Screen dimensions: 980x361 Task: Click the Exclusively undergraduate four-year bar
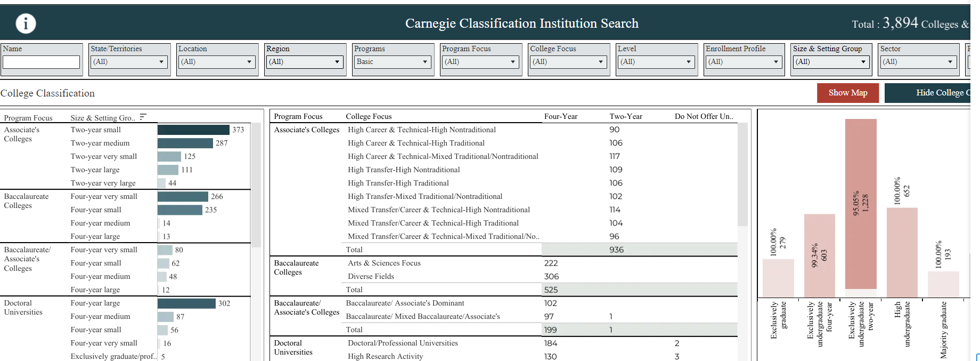click(820, 255)
